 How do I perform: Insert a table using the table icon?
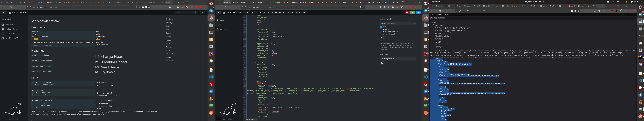pos(304,13)
